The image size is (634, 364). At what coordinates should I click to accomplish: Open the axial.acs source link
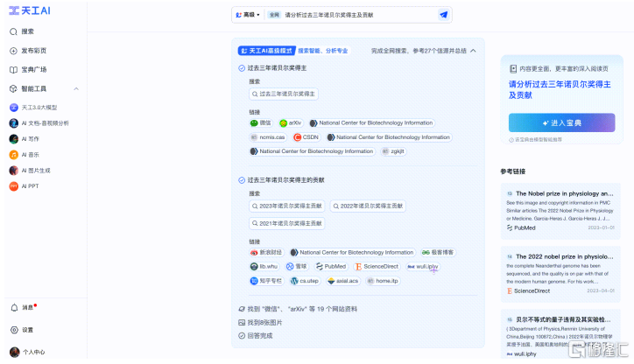(343, 281)
